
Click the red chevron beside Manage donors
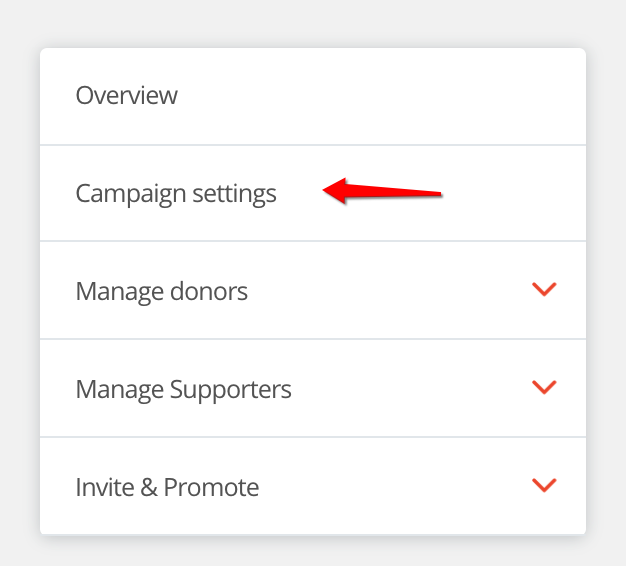pos(544,290)
